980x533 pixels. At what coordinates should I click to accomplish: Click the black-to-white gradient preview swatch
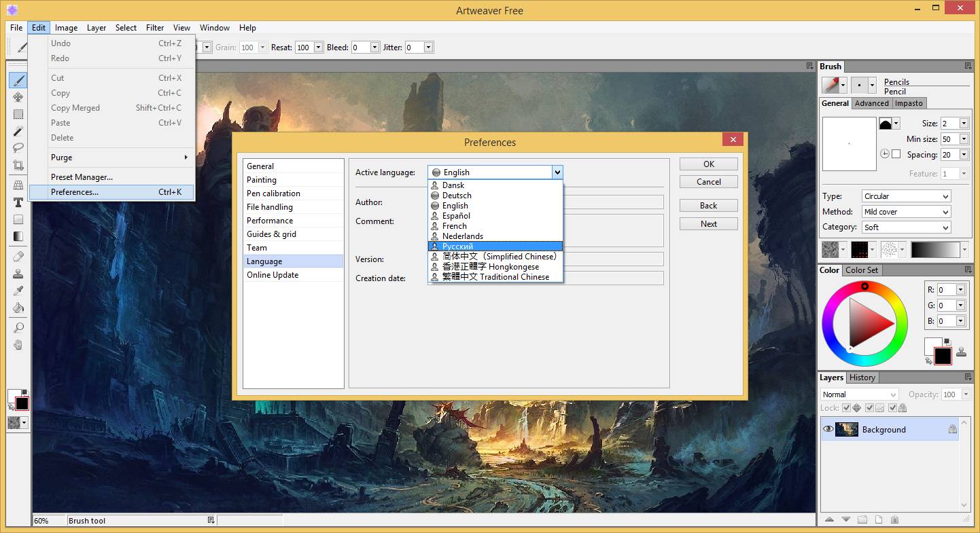click(936, 249)
